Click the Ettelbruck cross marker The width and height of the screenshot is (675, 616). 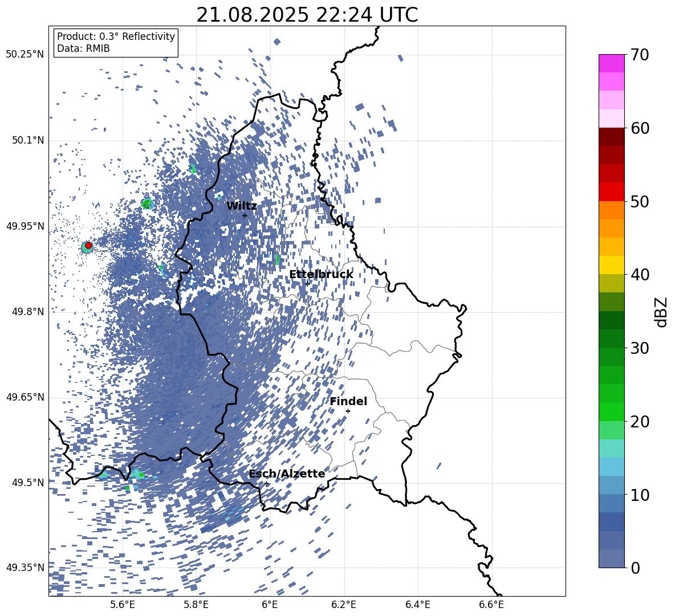pyautogui.click(x=307, y=283)
